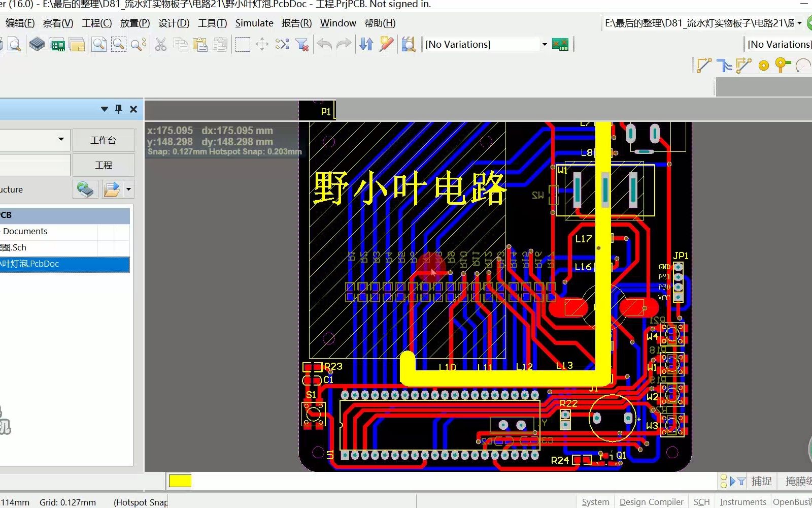Open the System panel button
The height and width of the screenshot is (508, 812).
coord(595,502)
